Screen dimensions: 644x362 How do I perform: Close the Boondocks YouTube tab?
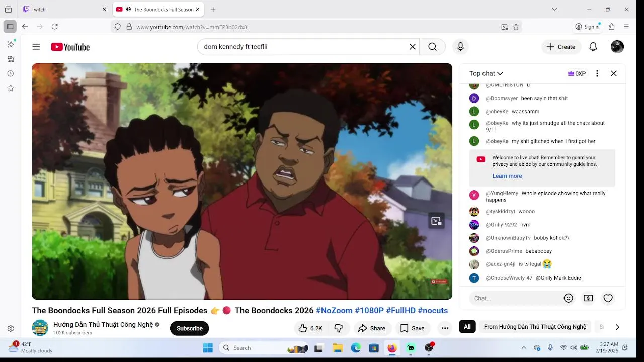[198, 9]
